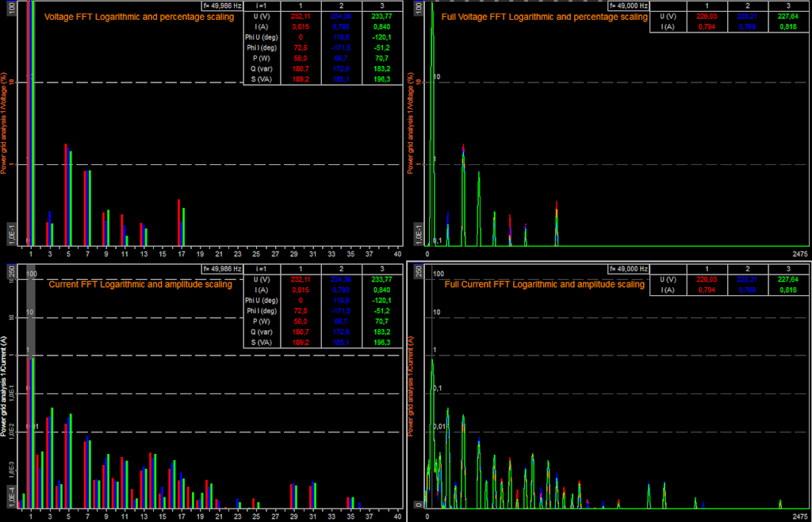
Task: Click U (V) value 228,21 in Full Voltage FFT table
Action: point(747,17)
